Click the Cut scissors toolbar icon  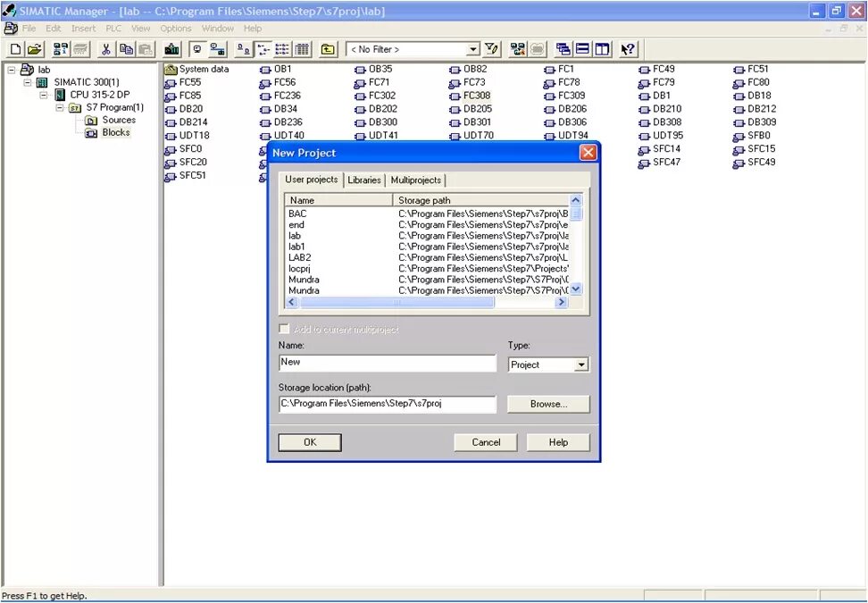(x=105, y=49)
